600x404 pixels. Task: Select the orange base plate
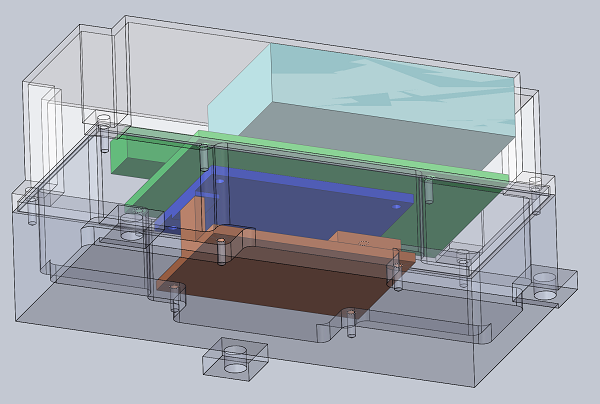click(x=270, y=280)
